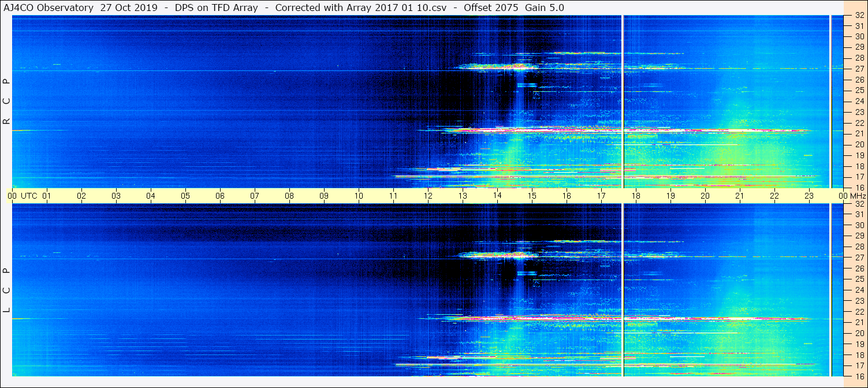
Task: Pick the 05 hour tick on UTC axis
Action: pos(185,196)
